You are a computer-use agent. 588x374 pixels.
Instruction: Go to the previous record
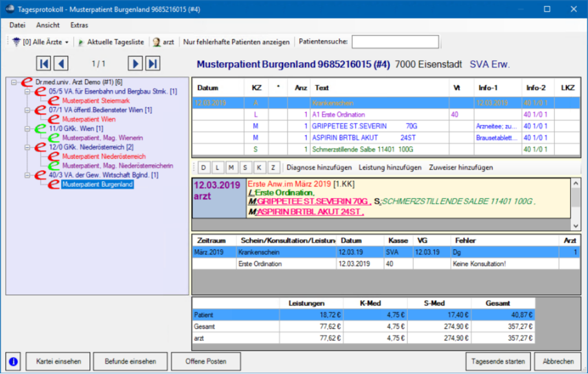[x=61, y=63]
